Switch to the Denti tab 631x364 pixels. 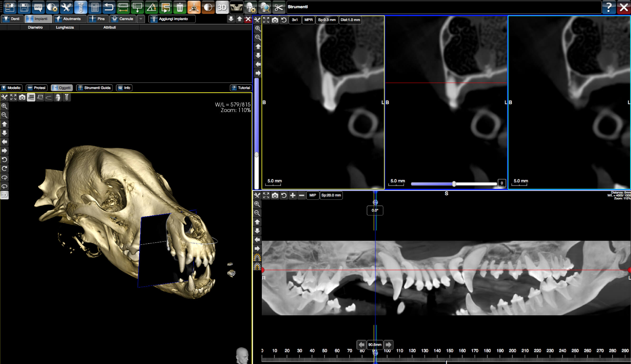click(12, 19)
